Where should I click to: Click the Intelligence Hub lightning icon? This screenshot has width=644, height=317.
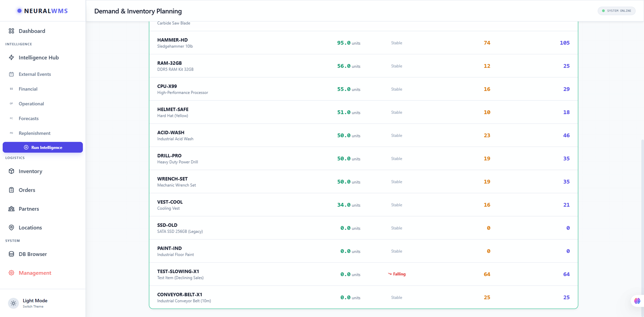pyautogui.click(x=11, y=58)
